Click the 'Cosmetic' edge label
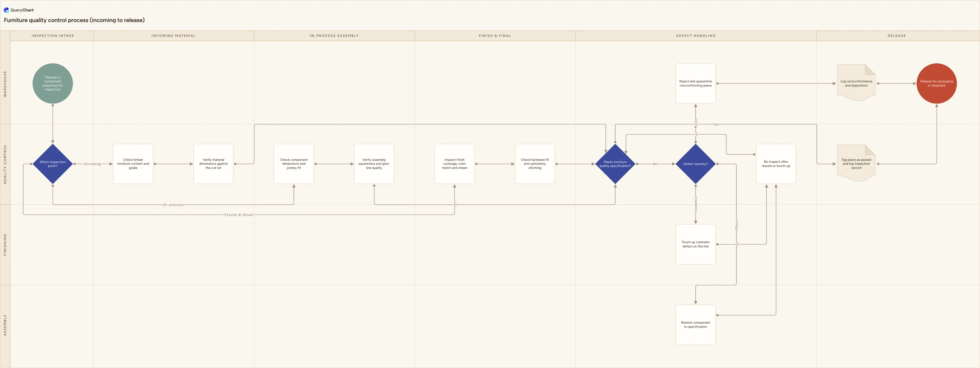980x368 pixels. coord(696,204)
